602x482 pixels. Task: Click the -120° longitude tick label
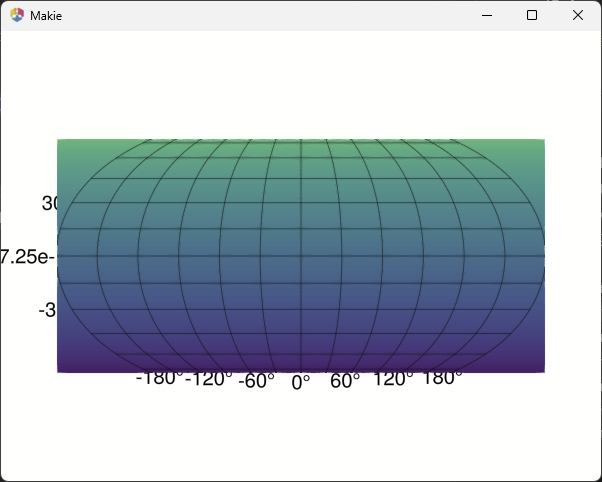pyautogui.click(x=208, y=379)
